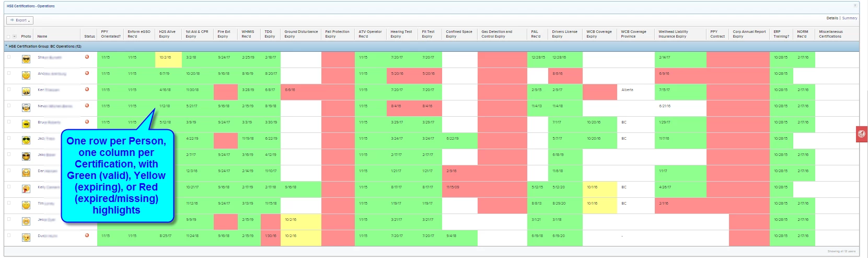
Task: Sort by Wellhead Liability Insurance Expiry column
Action: (x=673, y=34)
